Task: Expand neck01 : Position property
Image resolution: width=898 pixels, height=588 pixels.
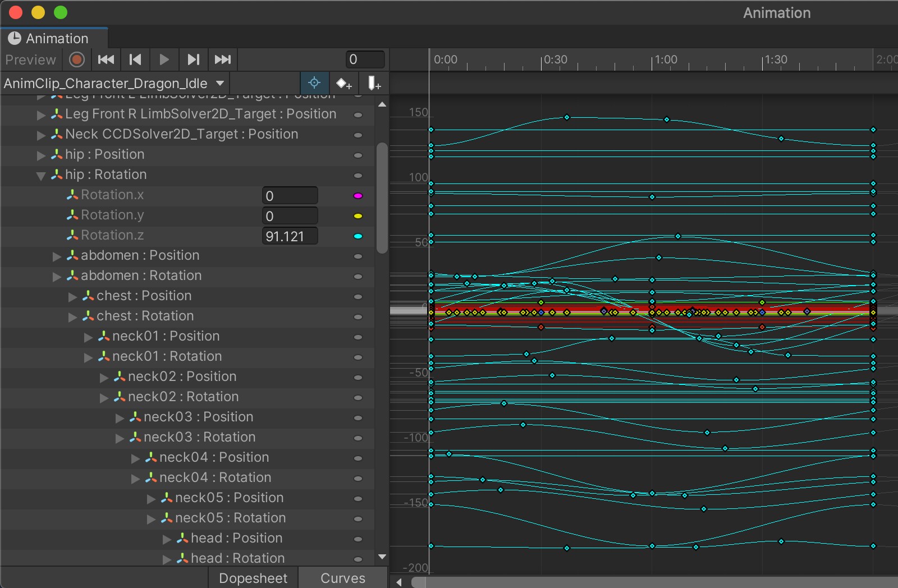Action: [88, 337]
